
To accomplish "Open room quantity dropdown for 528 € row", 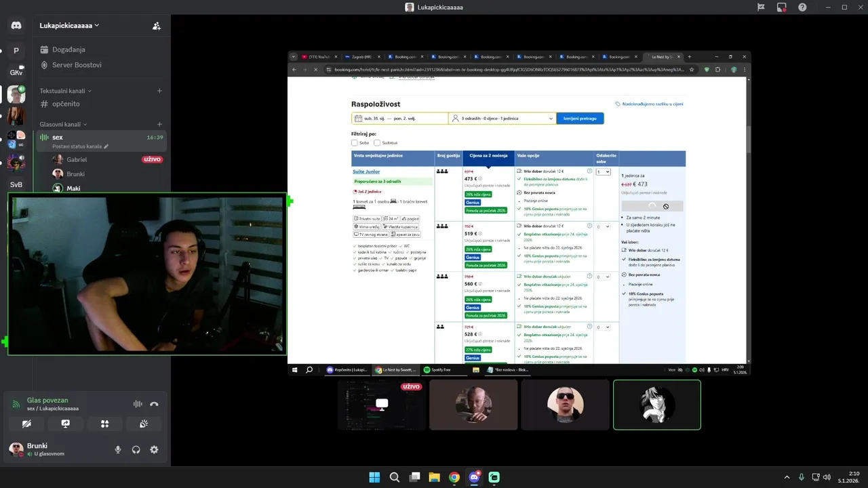I will click(x=603, y=327).
